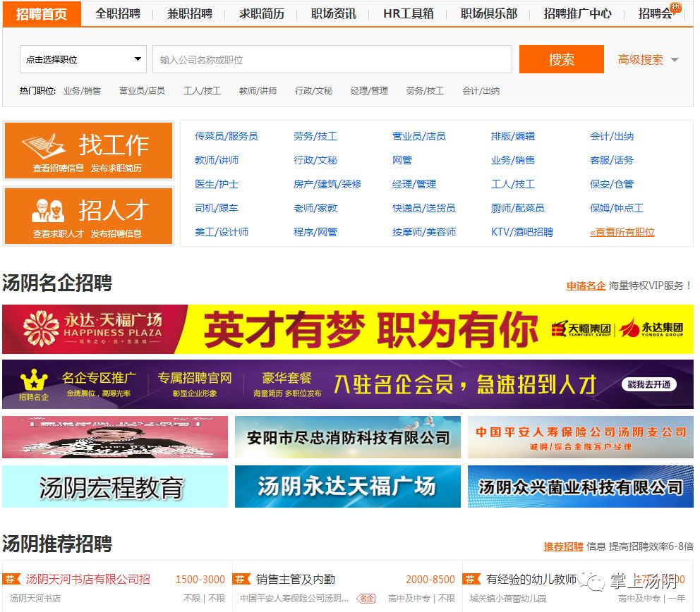Click the company or position search field
The height and width of the screenshot is (612, 700).
pos(332,59)
